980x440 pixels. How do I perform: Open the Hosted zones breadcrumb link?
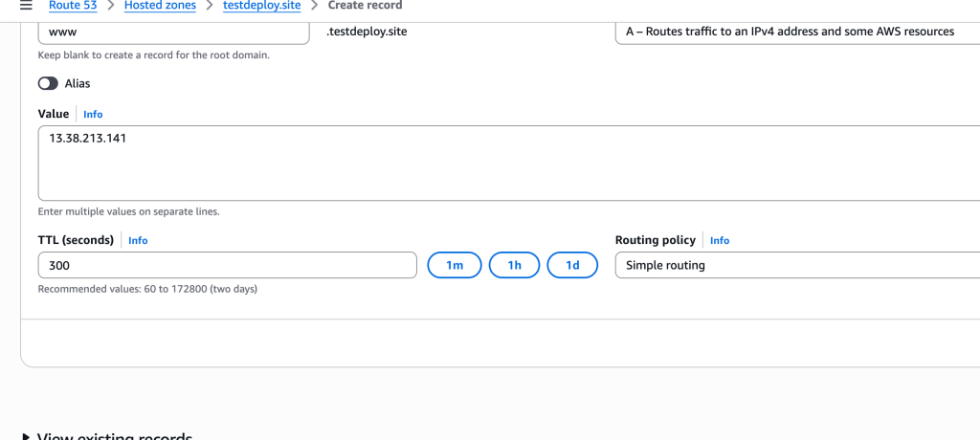pyautogui.click(x=160, y=6)
